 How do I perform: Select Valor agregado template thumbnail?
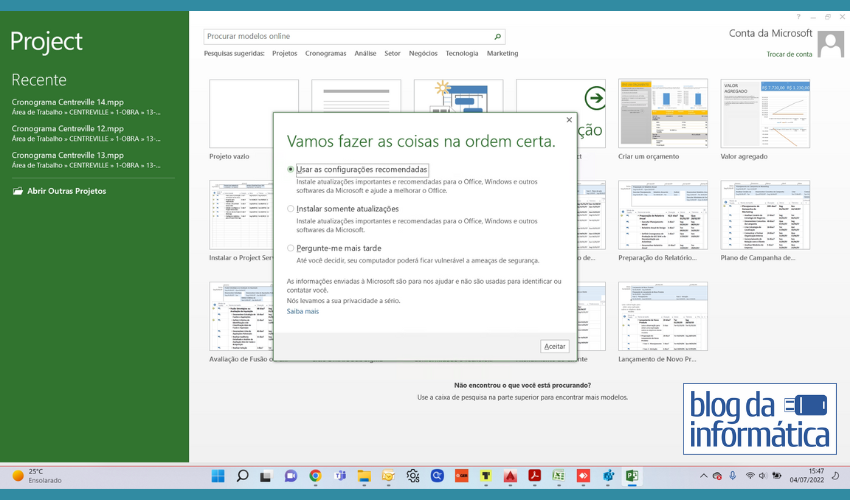point(765,113)
